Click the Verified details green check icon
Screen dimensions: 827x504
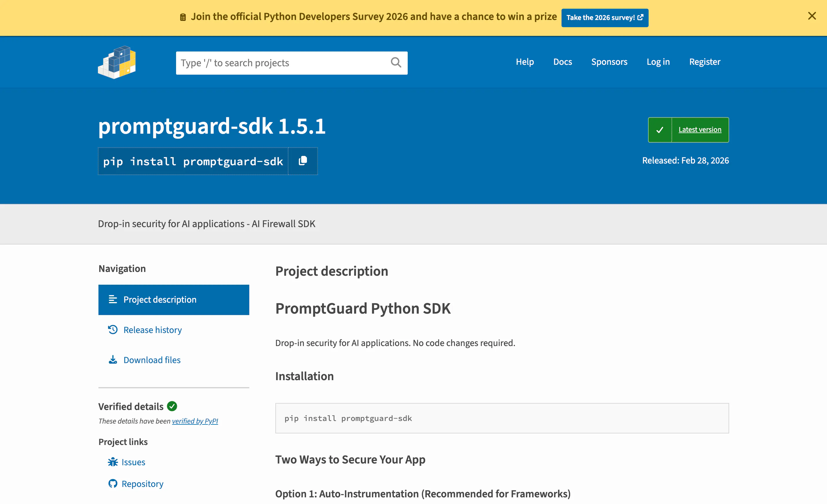click(x=172, y=406)
